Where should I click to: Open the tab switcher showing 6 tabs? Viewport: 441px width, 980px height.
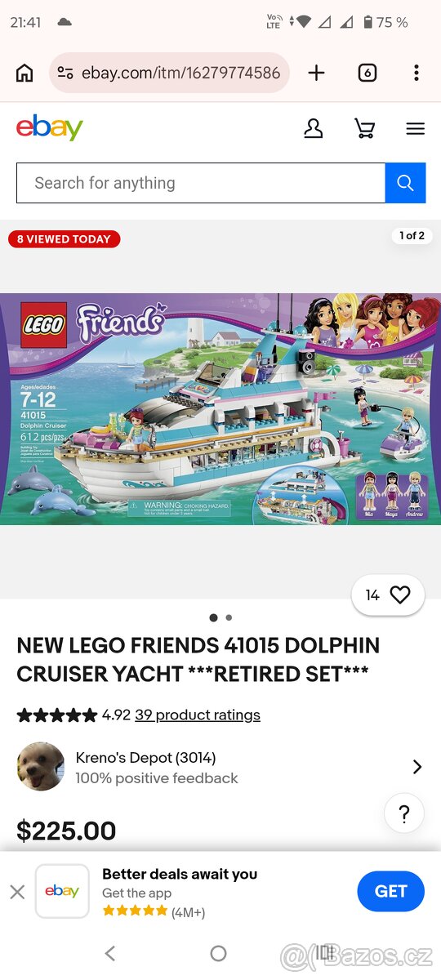coord(367,73)
